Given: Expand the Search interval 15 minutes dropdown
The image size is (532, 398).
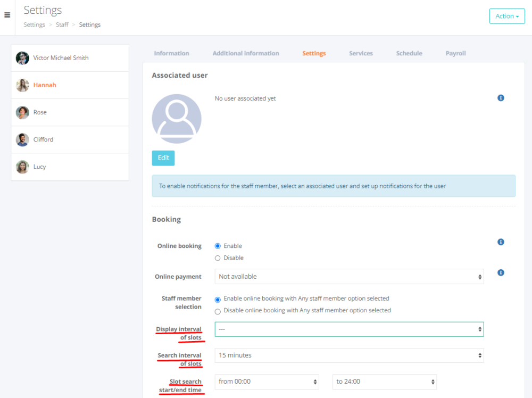Looking at the screenshot, I should click(349, 355).
